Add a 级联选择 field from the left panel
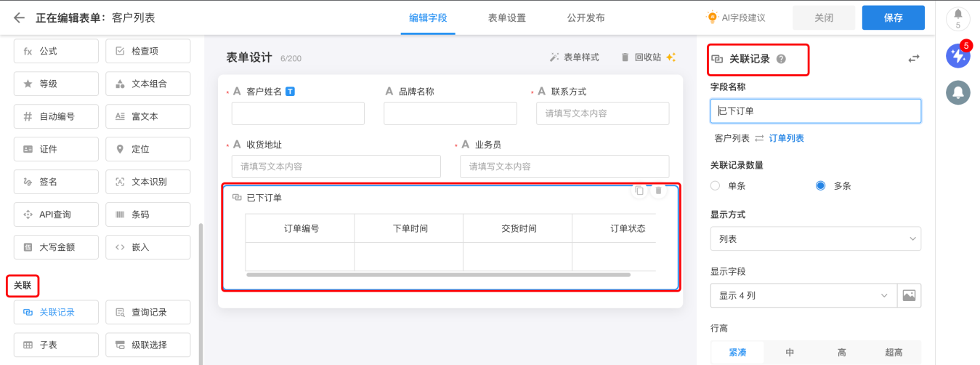The image size is (980, 365). pyautogui.click(x=148, y=345)
